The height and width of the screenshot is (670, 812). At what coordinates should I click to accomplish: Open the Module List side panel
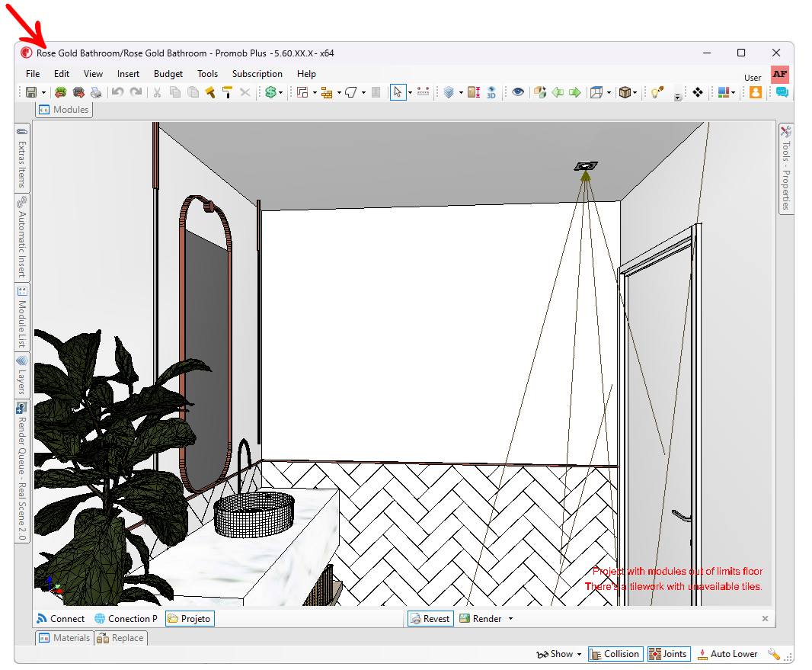pyautogui.click(x=22, y=317)
